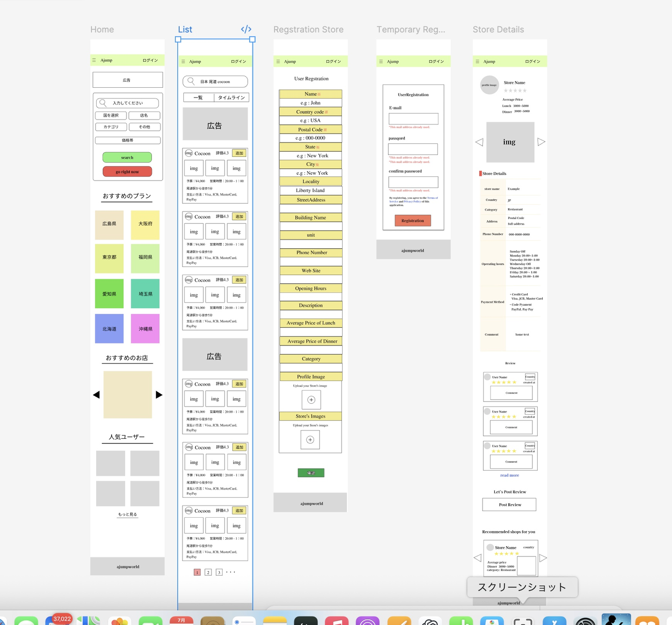Click the Name field showing e.g : John
Image resolution: width=672 pixels, height=625 pixels.
(x=311, y=103)
